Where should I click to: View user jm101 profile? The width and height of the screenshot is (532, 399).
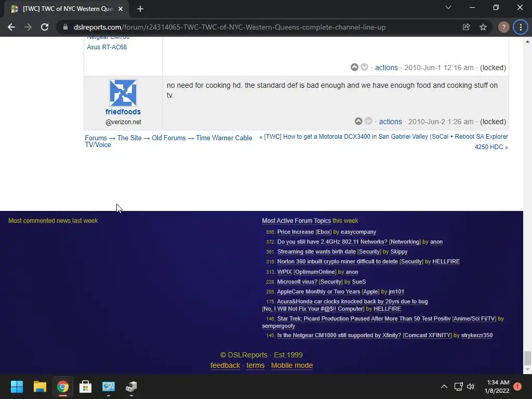pyautogui.click(x=396, y=291)
